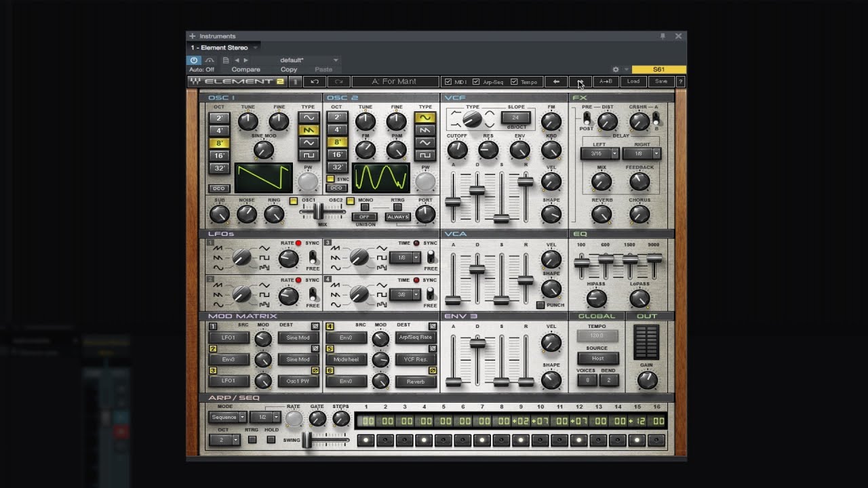Click the Compare button
The height and width of the screenshot is (488, 868).
click(245, 69)
